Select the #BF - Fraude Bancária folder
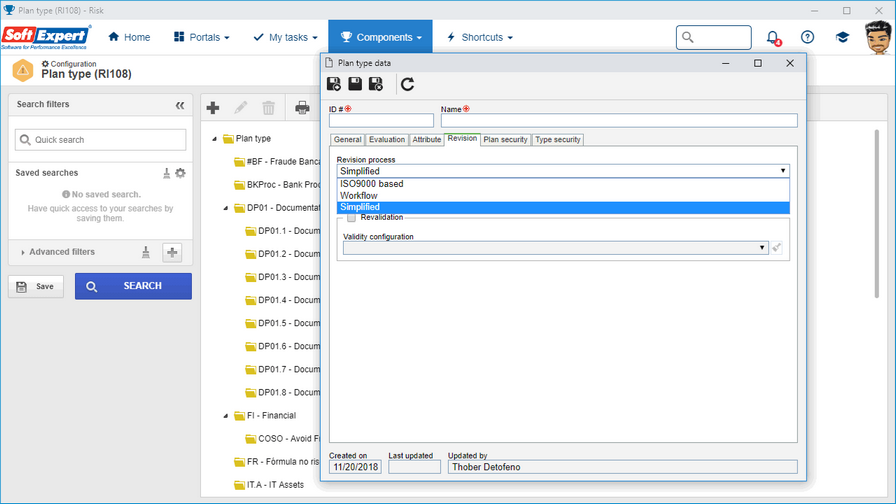The image size is (896, 504). pos(277,162)
